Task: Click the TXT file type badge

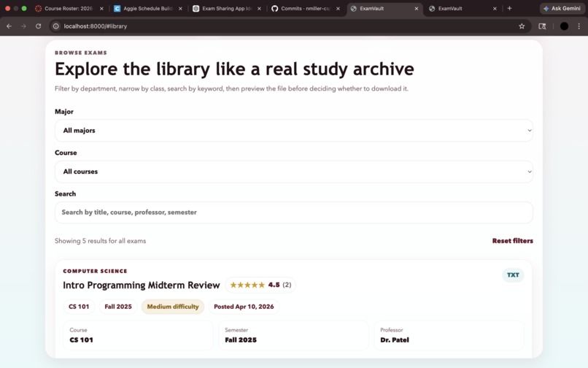Action: [513, 275]
